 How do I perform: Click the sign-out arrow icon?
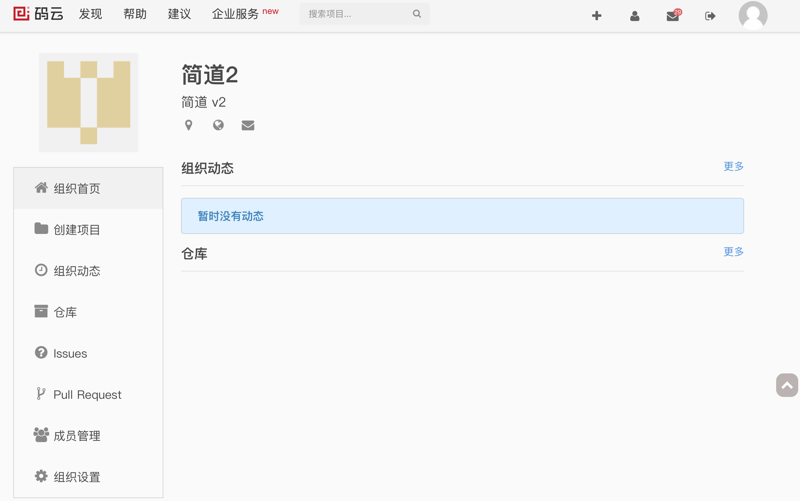coord(710,16)
